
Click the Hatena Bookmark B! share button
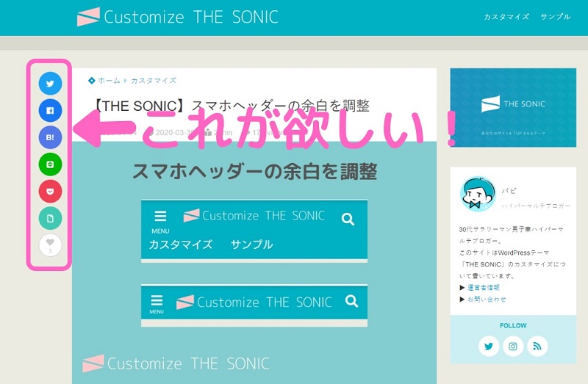tap(50, 137)
